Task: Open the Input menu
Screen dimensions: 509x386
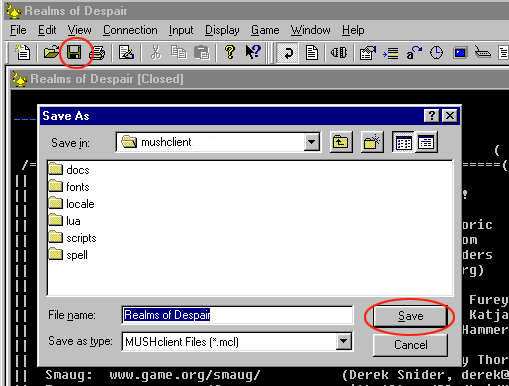Action: (x=181, y=30)
